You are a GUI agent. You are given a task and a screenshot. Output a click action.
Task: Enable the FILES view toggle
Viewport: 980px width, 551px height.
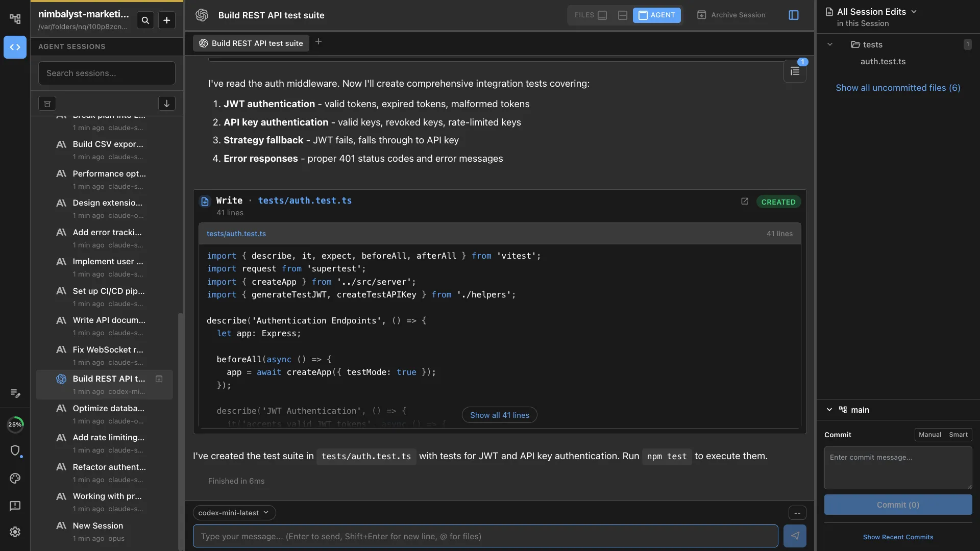pos(591,15)
